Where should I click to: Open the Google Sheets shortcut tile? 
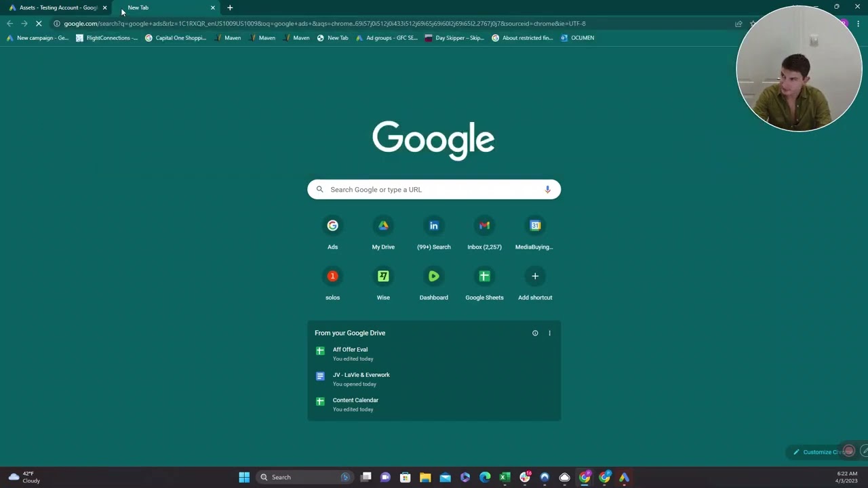(x=484, y=283)
